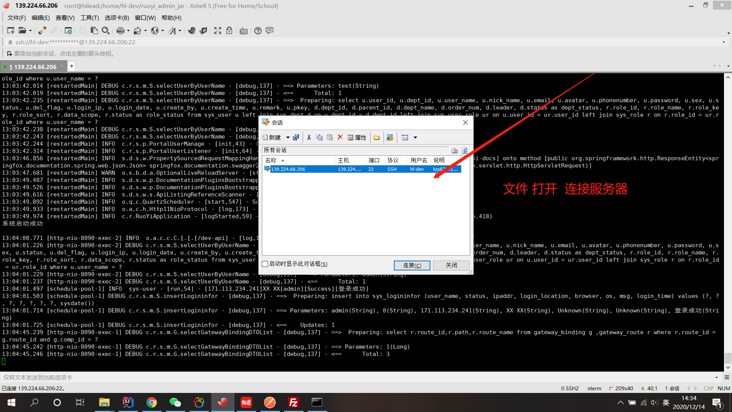Click the Find magnifier icon in toolbar

106,30
